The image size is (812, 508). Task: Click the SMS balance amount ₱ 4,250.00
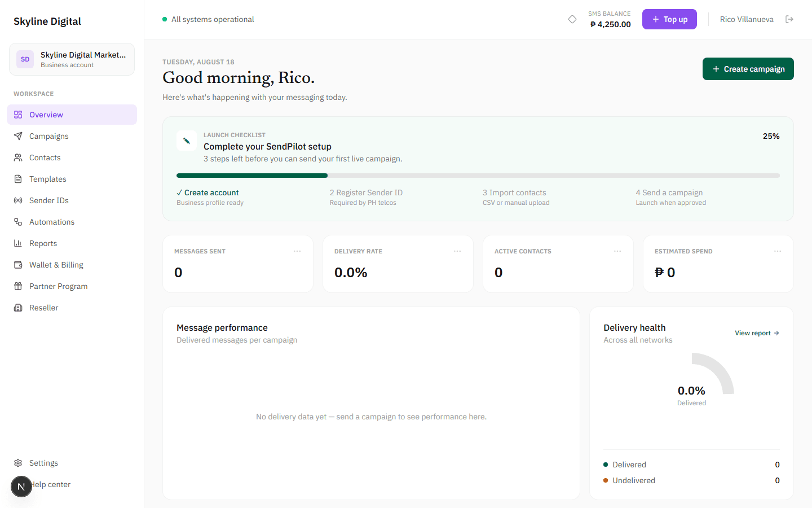point(610,24)
